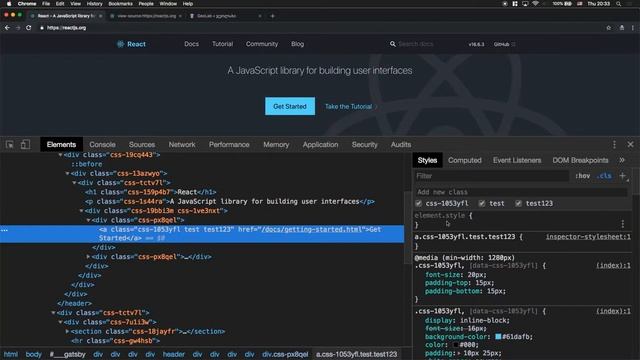Close the DevTools panel
Image resolution: width=640 pixels, height=360 pixels.
(630, 144)
